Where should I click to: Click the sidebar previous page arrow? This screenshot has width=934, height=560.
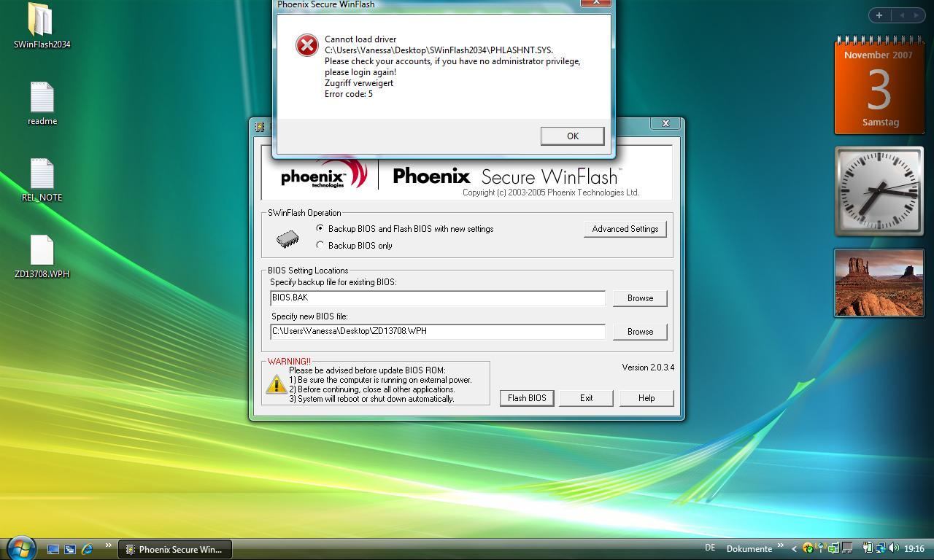point(902,15)
